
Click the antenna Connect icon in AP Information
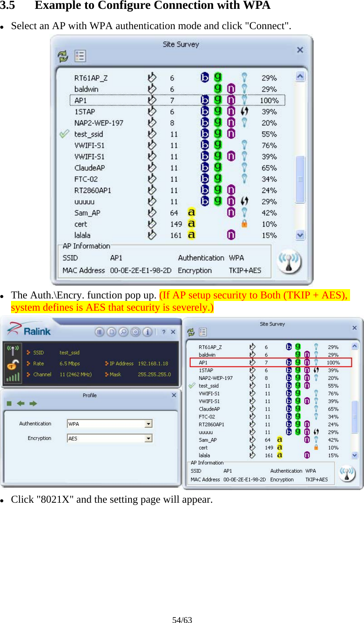pyautogui.click(x=289, y=262)
